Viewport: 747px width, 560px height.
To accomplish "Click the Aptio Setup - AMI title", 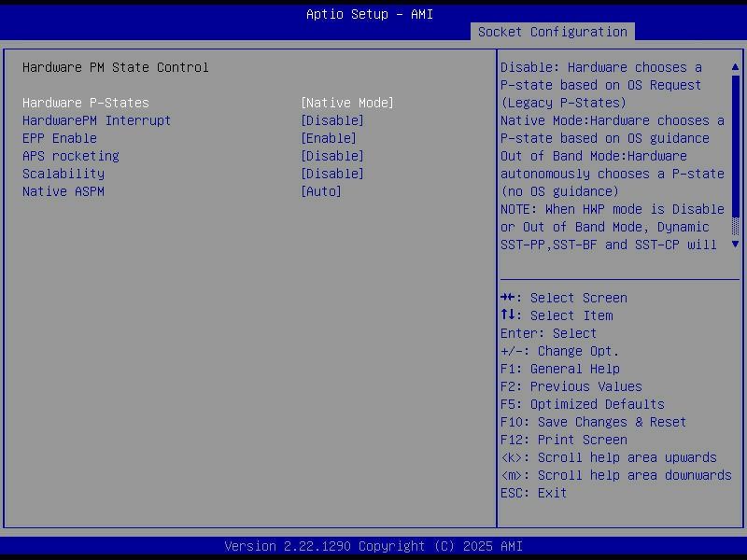I will tap(370, 14).
